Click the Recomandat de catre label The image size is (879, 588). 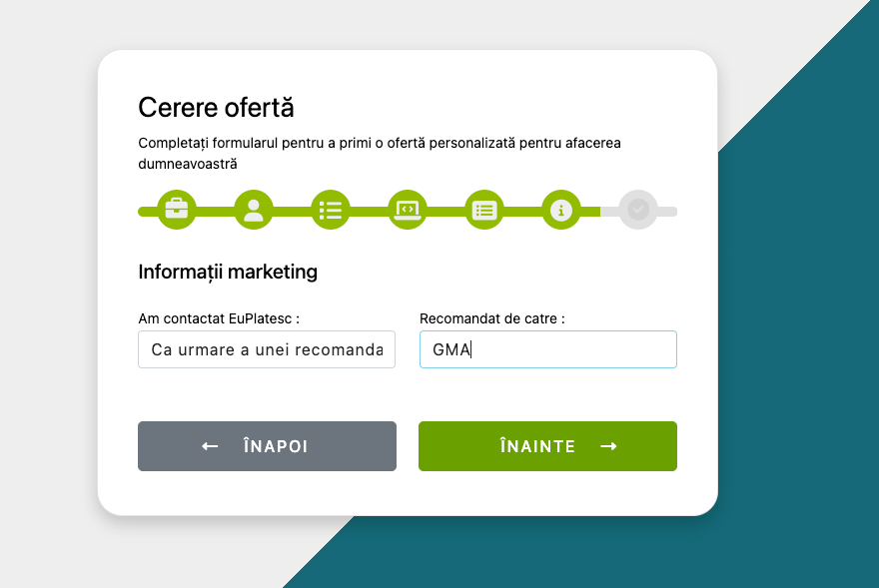pyautogui.click(x=492, y=318)
